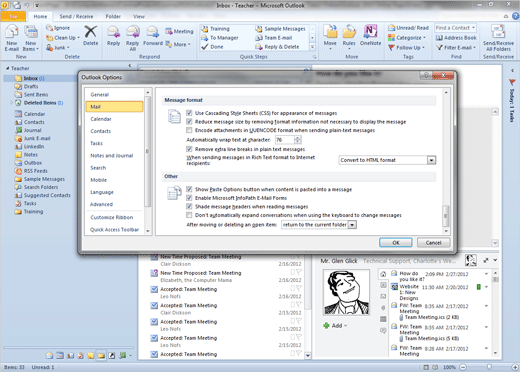Increase the wrap text stepper value
The height and width of the screenshot is (372, 520).
tap(298, 138)
